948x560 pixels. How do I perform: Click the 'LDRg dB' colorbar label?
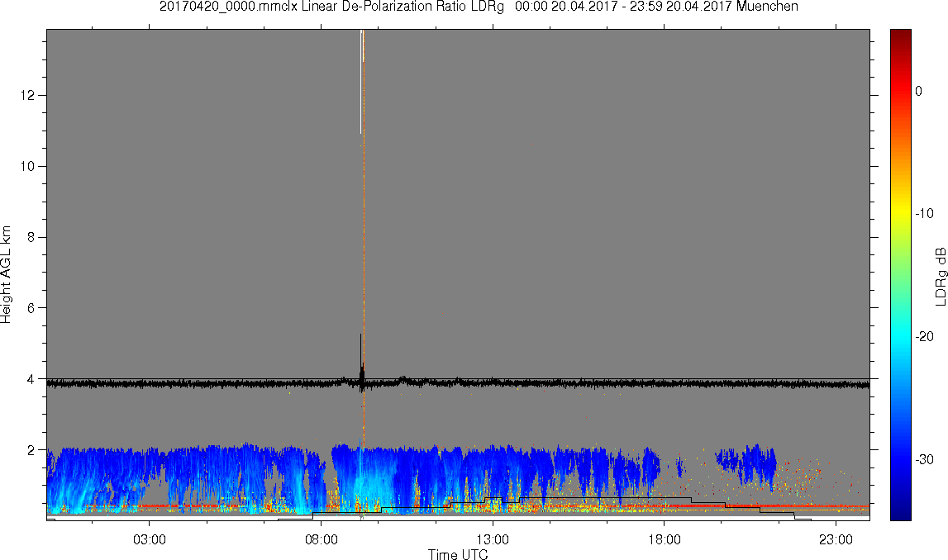pyautogui.click(x=940, y=276)
